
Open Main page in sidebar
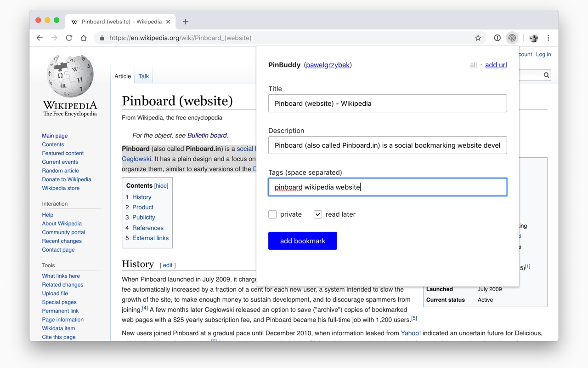click(x=55, y=136)
